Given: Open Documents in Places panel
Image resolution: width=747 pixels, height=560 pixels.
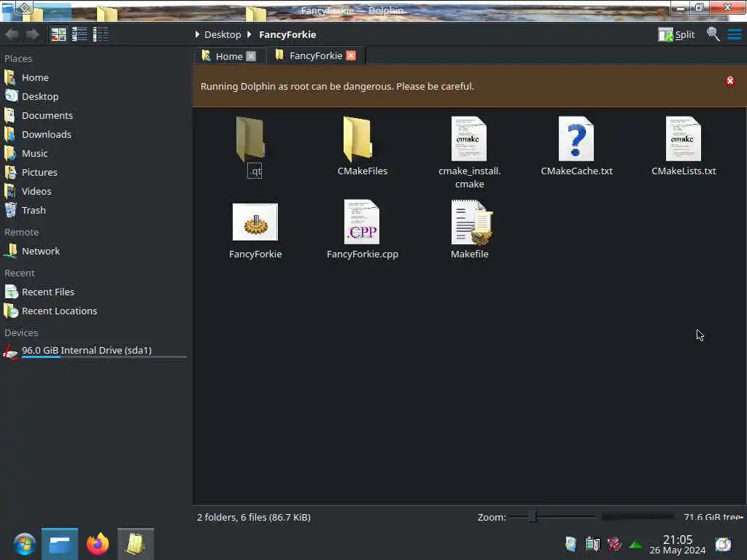Looking at the screenshot, I should point(96,116).
